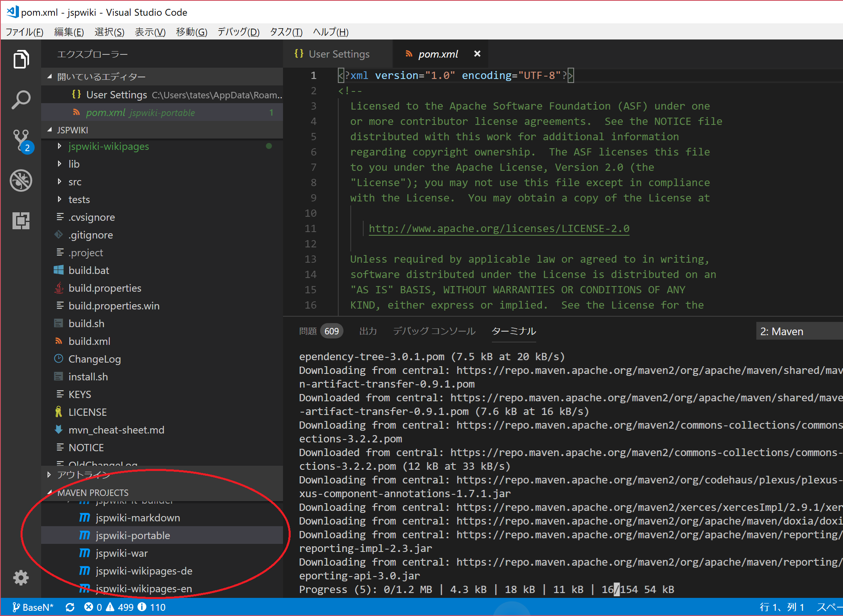Select the jspwiki-markdown Maven project

[162, 518]
